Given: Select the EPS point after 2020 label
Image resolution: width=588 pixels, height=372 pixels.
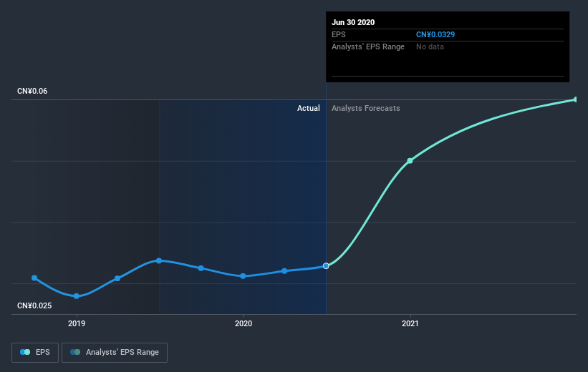Looking at the screenshot, I should pyautogui.click(x=284, y=271).
